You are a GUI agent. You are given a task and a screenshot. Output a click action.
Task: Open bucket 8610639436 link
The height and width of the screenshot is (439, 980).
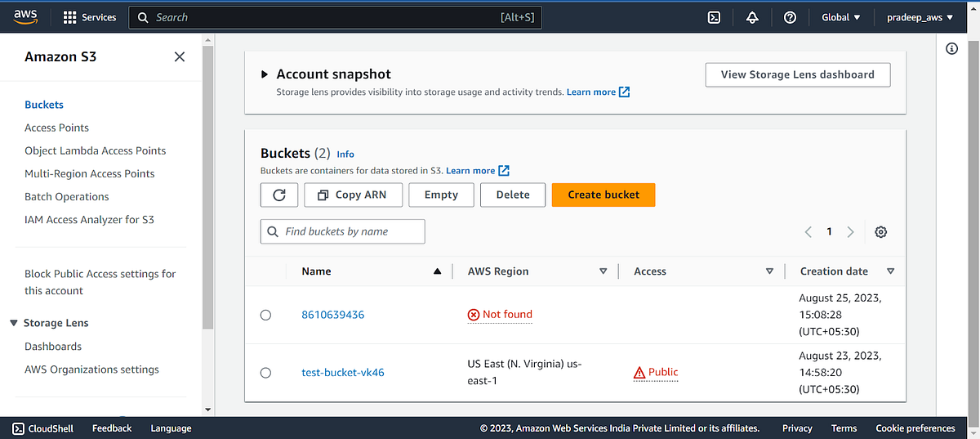pyautogui.click(x=333, y=315)
